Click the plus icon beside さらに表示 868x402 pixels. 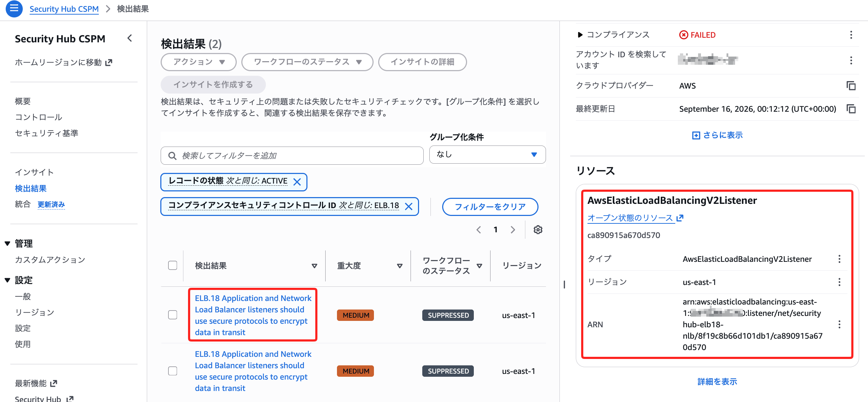pyautogui.click(x=696, y=136)
